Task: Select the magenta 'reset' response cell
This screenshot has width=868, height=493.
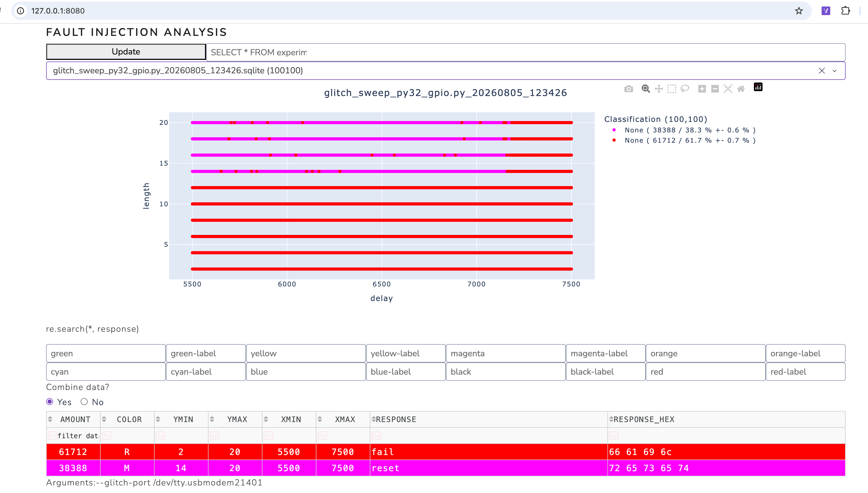Action: coord(489,468)
